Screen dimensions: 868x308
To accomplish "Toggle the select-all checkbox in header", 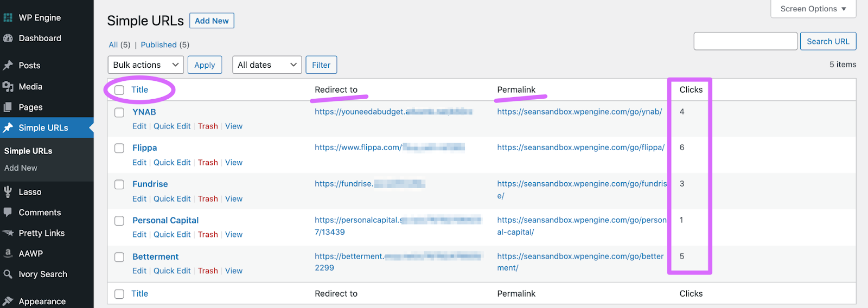I will tap(119, 90).
